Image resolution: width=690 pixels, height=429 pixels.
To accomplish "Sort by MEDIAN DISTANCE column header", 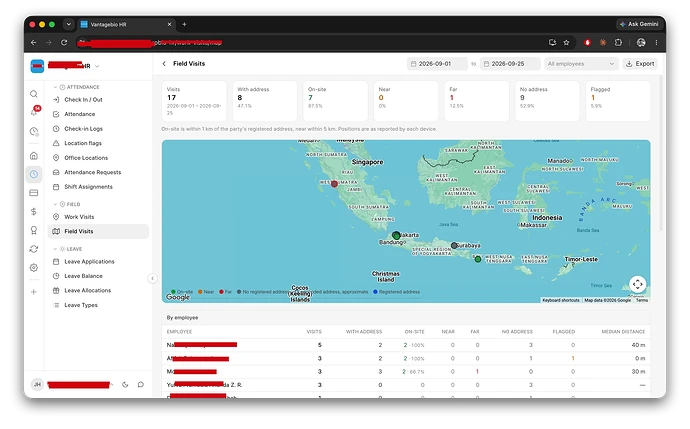I will [623, 332].
